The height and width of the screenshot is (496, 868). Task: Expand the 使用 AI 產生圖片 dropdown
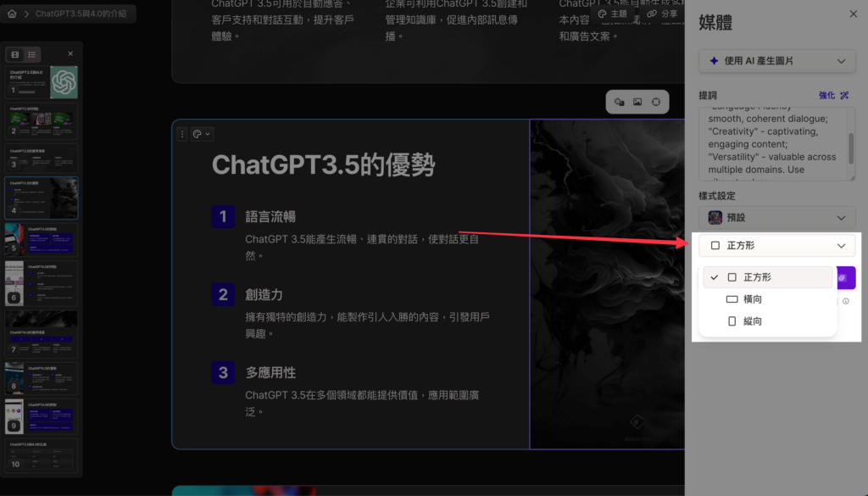776,60
